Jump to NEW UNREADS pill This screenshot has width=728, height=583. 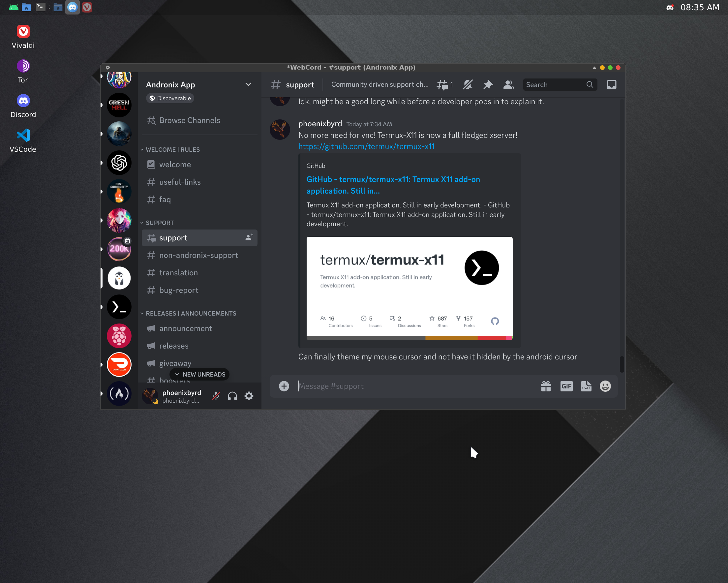[200, 374]
